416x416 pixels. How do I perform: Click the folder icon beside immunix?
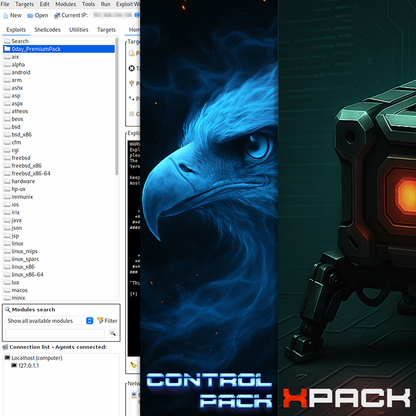coord(7,197)
